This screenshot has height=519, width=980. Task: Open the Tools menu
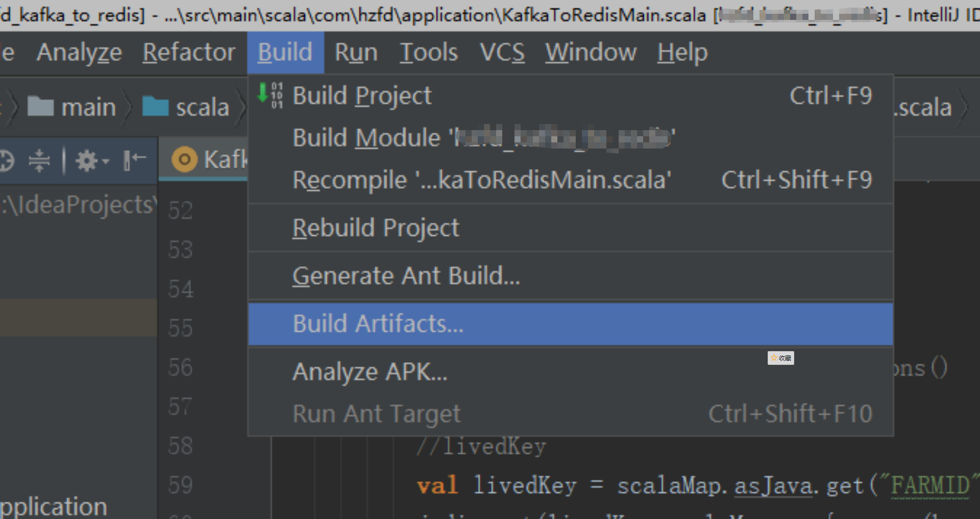429,53
